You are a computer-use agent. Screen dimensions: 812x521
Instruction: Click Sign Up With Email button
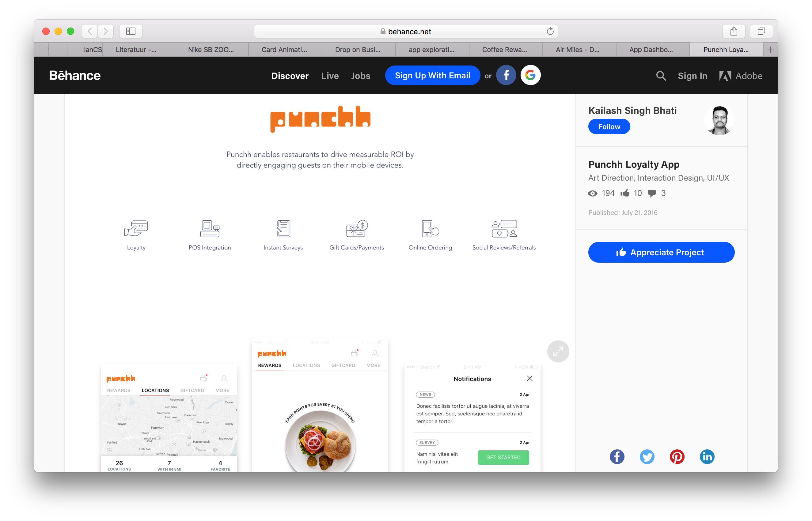coord(433,75)
